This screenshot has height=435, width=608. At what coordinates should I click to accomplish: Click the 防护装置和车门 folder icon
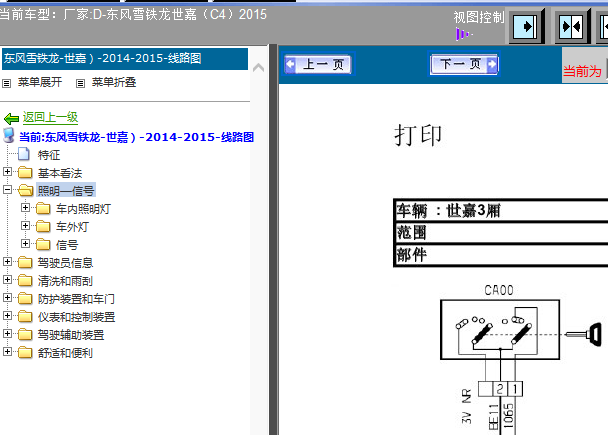(25, 299)
